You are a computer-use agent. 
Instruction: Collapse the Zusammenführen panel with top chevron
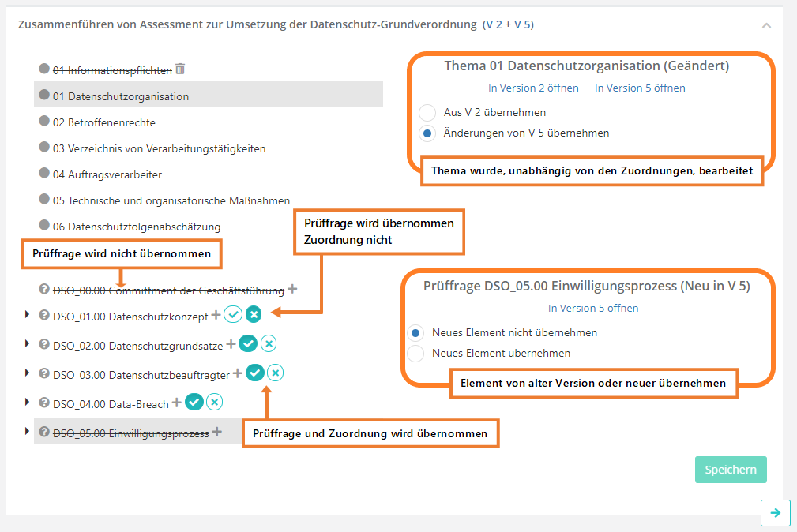click(766, 25)
